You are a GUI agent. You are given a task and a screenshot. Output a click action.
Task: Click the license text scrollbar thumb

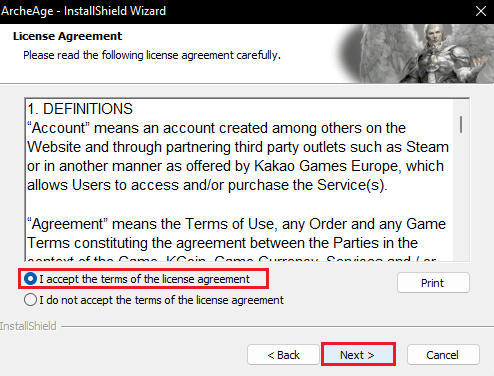pyautogui.click(x=461, y=124)
